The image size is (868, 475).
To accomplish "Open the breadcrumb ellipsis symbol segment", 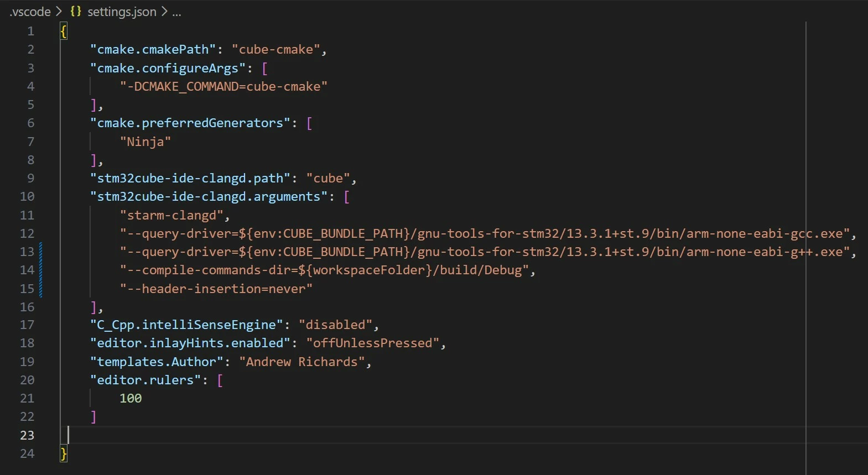I will click(x=176, y=12).
